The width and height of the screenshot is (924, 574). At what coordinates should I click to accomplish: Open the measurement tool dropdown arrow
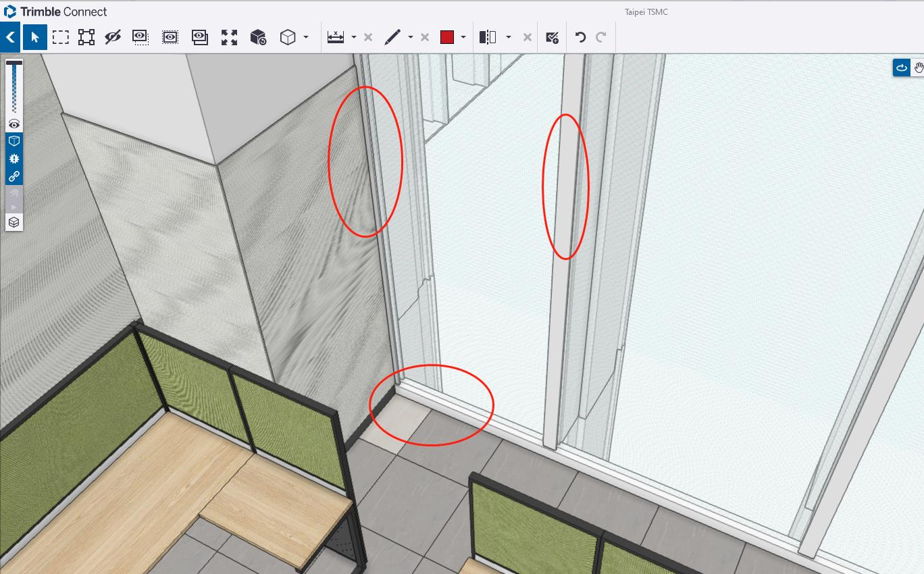click(x=354, y=38)
